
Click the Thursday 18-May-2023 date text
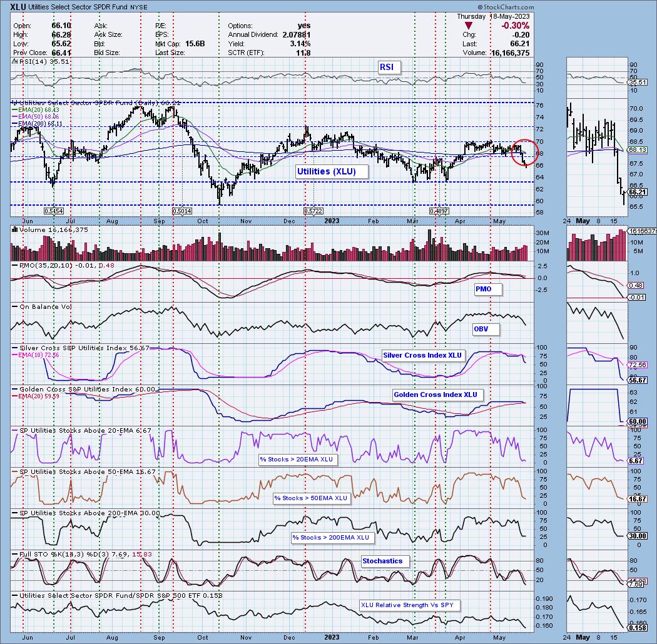493,16
